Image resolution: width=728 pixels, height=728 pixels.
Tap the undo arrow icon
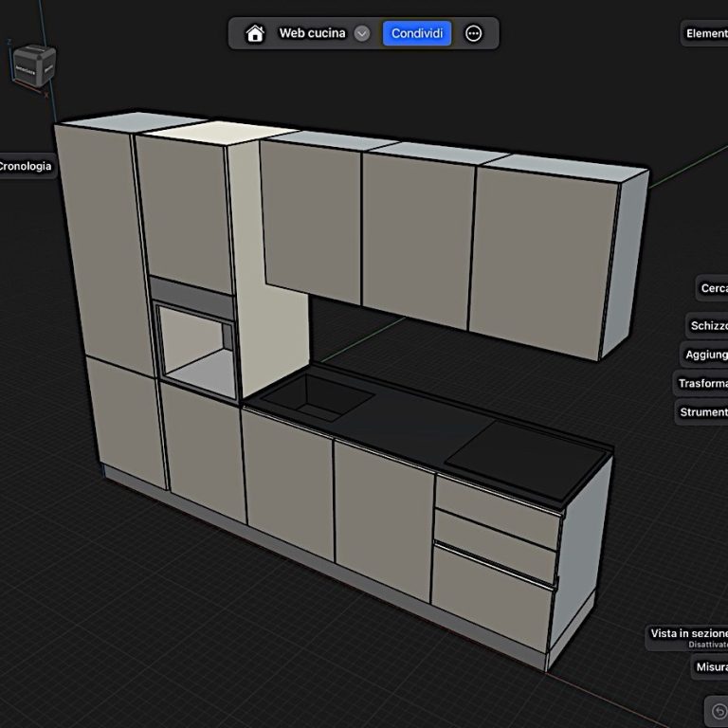[718, 711]
